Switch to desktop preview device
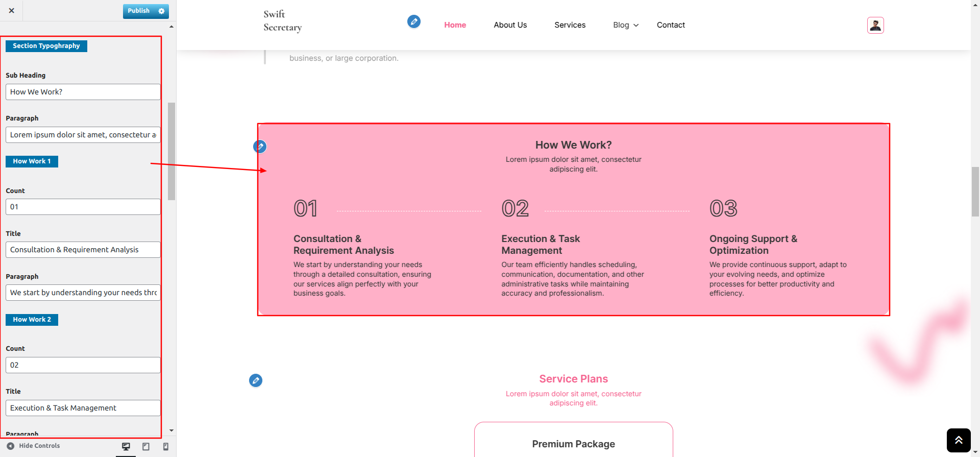The image size is (980, 457). click(126, 446)
